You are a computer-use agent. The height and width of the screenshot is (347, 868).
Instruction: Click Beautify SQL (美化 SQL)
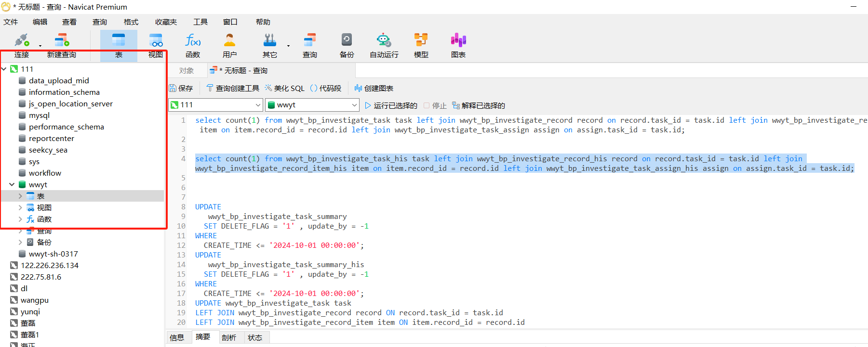(285, 88)
